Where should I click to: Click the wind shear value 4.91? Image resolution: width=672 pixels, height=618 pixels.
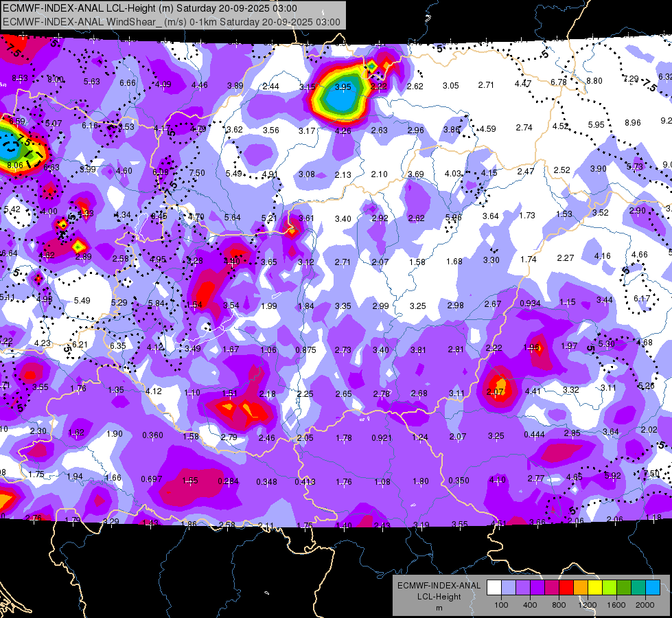click(270, 174)
